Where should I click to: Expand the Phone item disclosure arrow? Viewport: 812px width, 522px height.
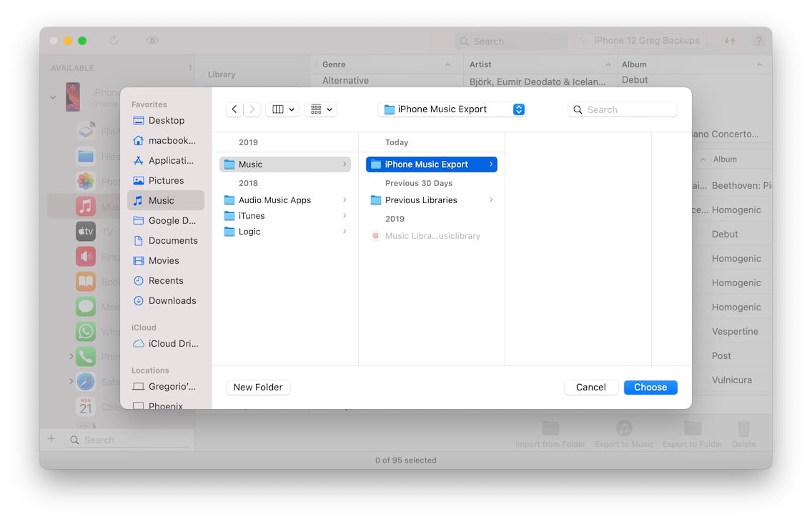71,356
